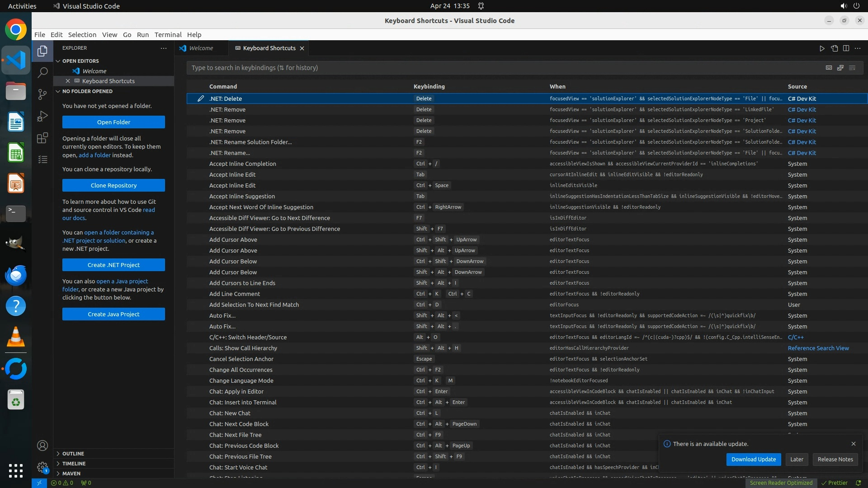Click the Download Update button
The width and height of the screenshot is (868, 488).
click(x=753, y=459)
